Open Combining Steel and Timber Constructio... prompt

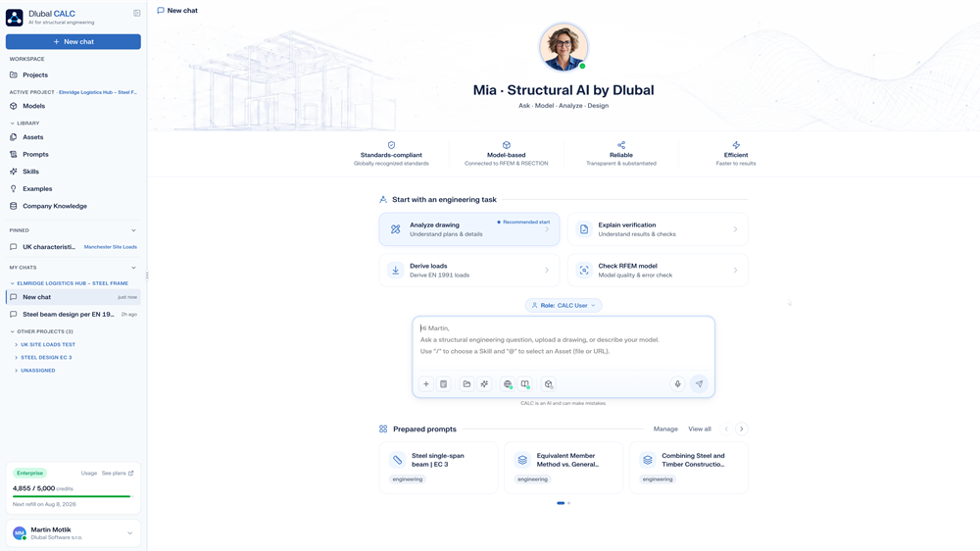(689, 468)
